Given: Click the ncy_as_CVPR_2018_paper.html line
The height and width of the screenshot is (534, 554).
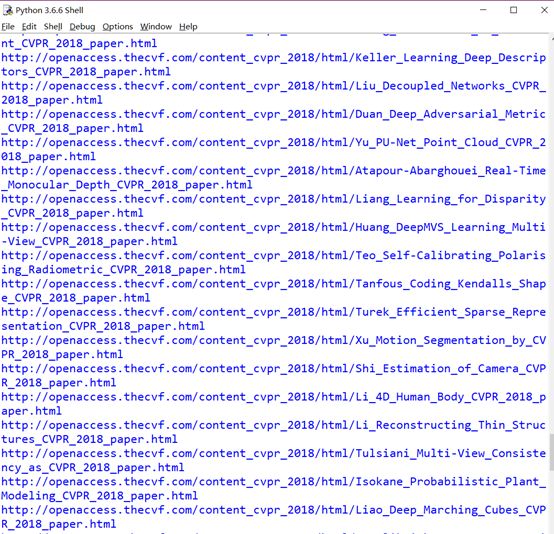Looking at the screenshot, I should [x=93, y=468].
